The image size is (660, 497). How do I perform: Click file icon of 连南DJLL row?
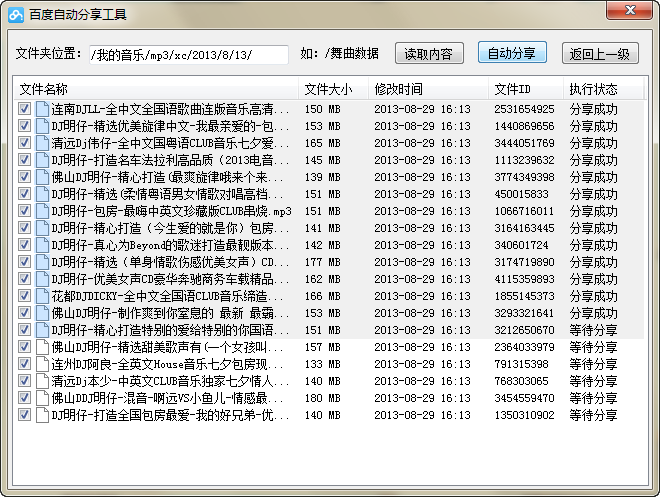click(42, 109)
